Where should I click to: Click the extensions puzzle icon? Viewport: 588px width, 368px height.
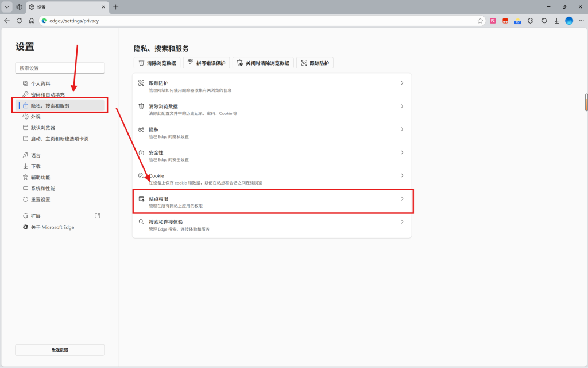click(x=530, y=21)
